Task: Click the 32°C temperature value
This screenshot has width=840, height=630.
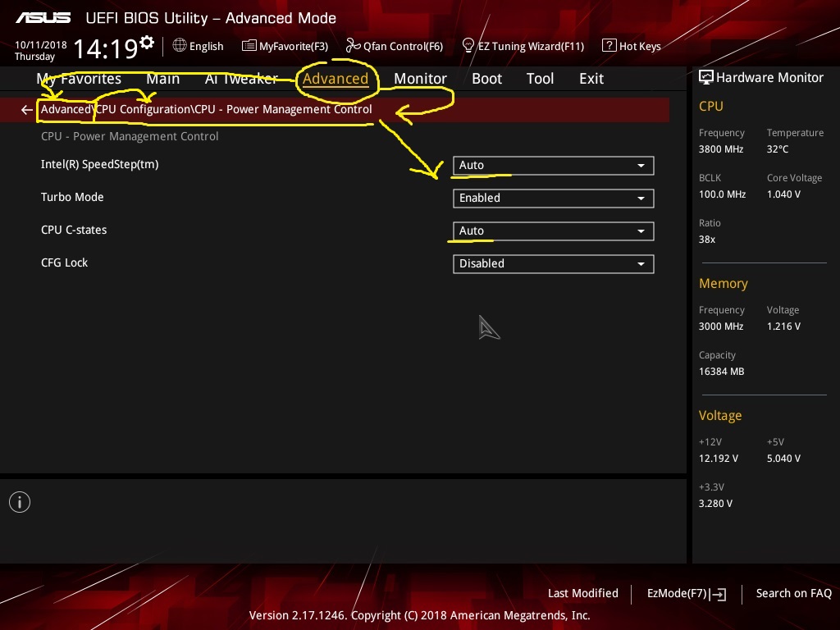Action: (x=778, y=149)
